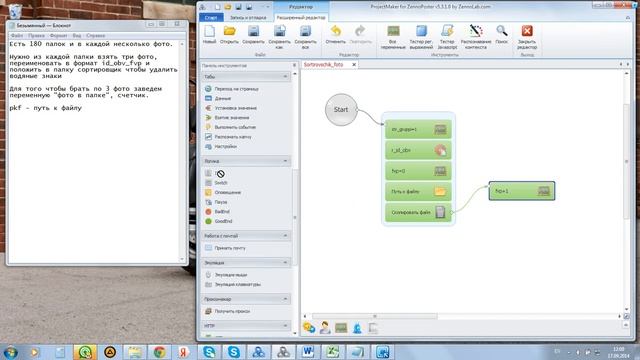Click the variables panel icon below canvas

(341, 328)
